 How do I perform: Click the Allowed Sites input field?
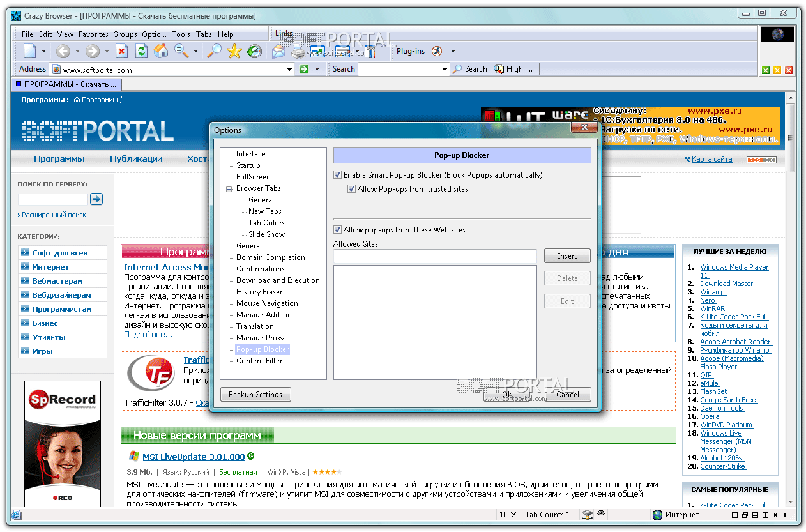pos(435,256)
